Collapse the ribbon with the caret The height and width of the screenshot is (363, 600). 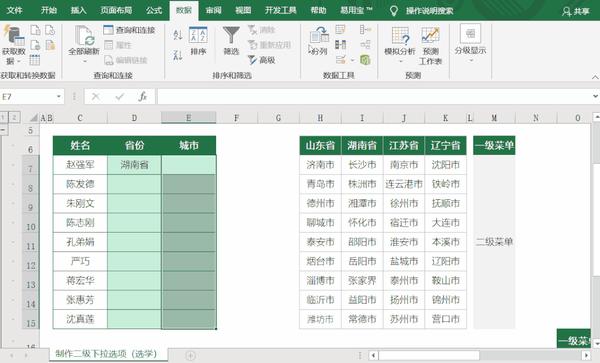(595, 77)
